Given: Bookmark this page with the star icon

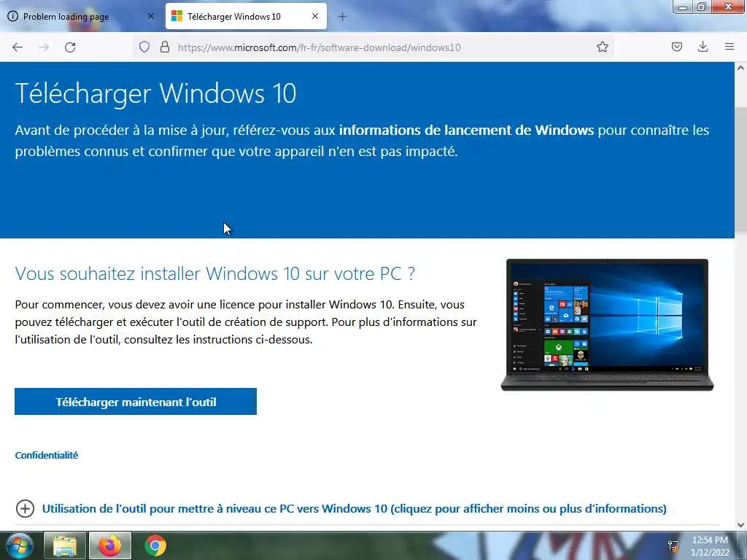Looking at the screenshot, I should pyautogui.click(x=602, y=47).
